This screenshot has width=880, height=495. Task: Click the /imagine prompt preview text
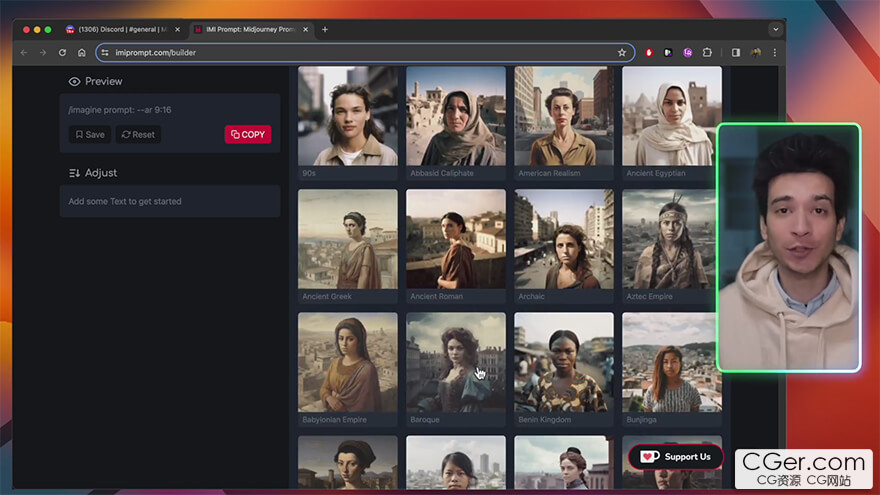point(120,110)
